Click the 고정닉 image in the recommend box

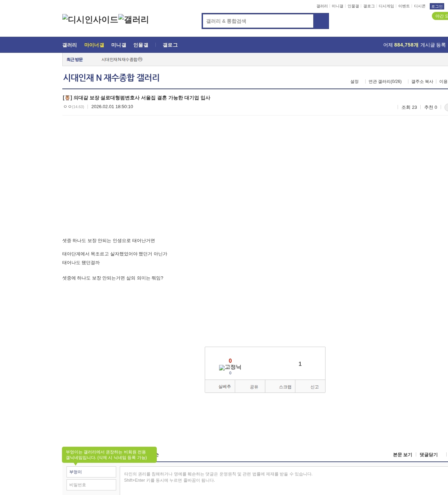click(x=230, y=367)
